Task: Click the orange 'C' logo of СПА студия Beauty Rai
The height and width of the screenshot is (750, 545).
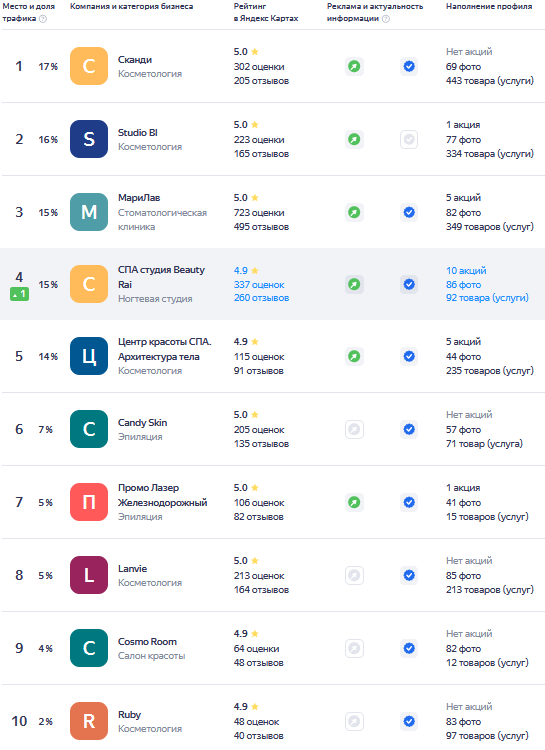Action: (x=89, y=284)
